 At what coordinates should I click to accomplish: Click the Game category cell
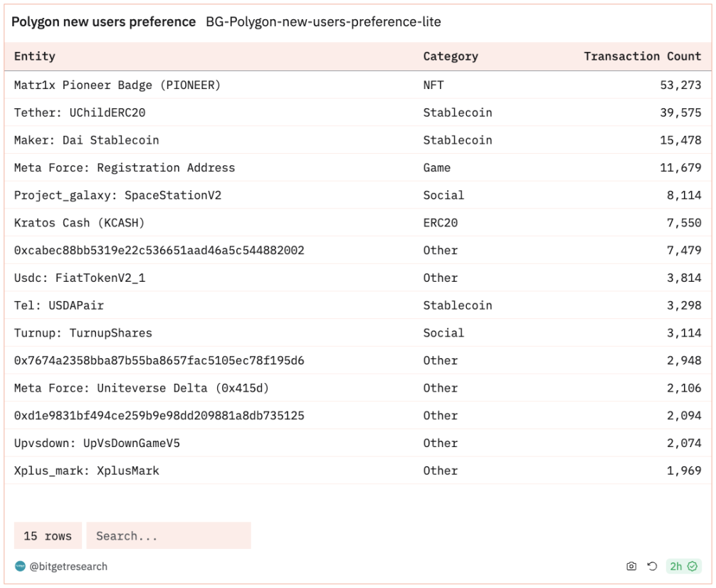coord(437,168)
